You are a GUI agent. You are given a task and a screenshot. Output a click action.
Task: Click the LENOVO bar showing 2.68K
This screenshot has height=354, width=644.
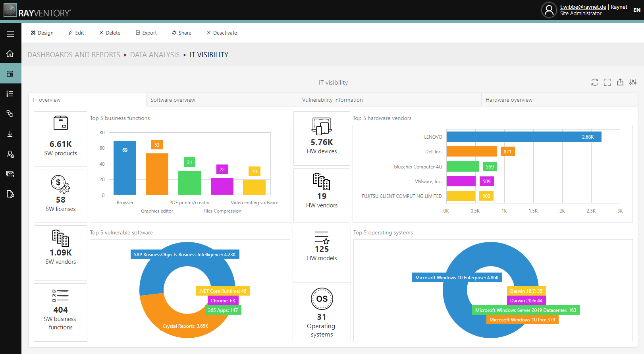click(x=524, y=137)
